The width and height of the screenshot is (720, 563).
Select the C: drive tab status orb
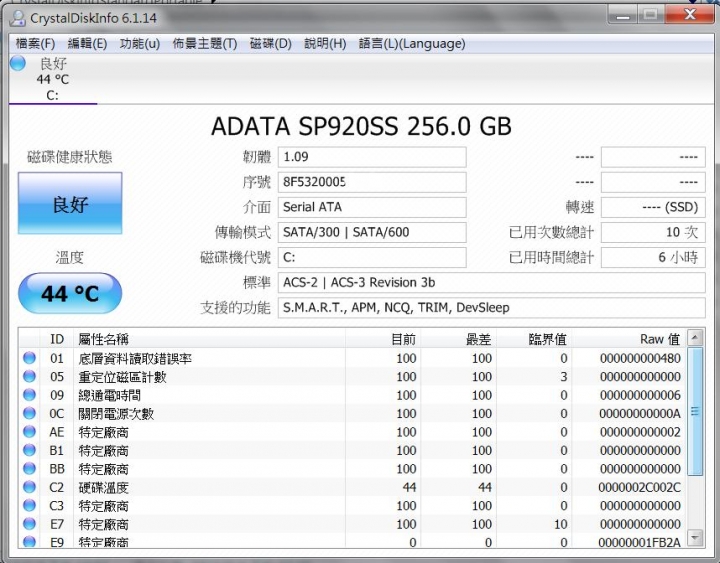coord(18,63)
